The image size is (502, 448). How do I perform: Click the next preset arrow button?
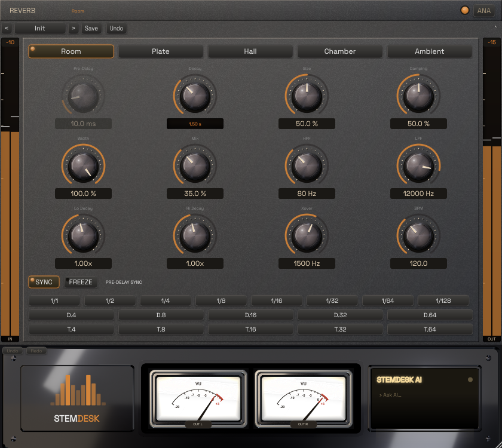tap(74, 28)
